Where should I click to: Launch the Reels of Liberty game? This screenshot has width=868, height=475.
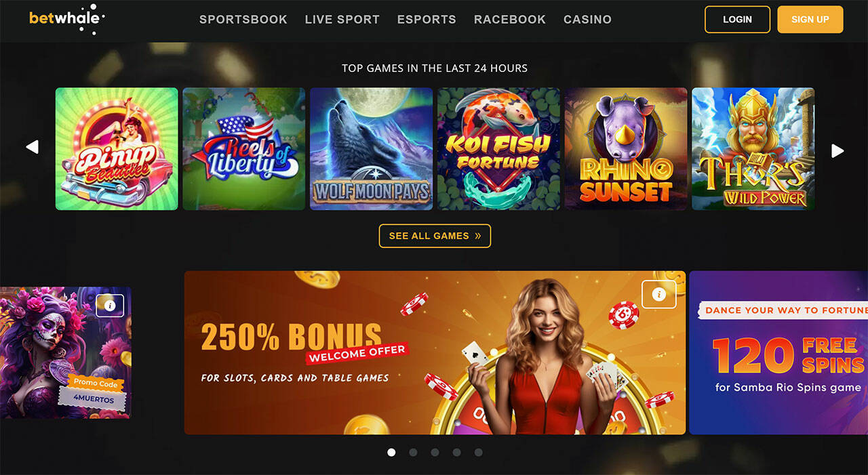[244, 148]
